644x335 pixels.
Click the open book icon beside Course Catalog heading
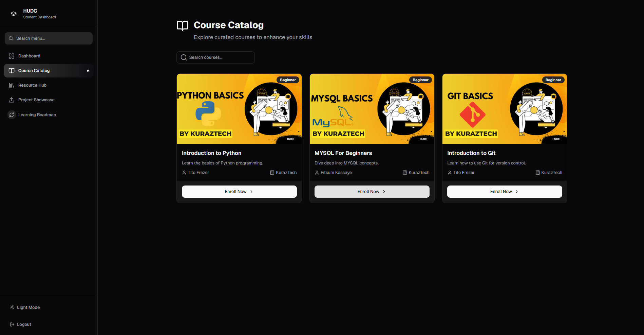pos(183,25)
